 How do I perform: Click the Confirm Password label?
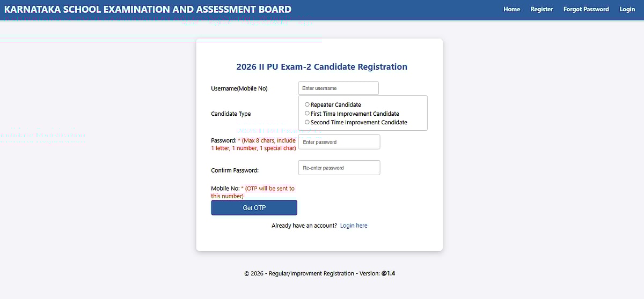[x=235, y=170]
